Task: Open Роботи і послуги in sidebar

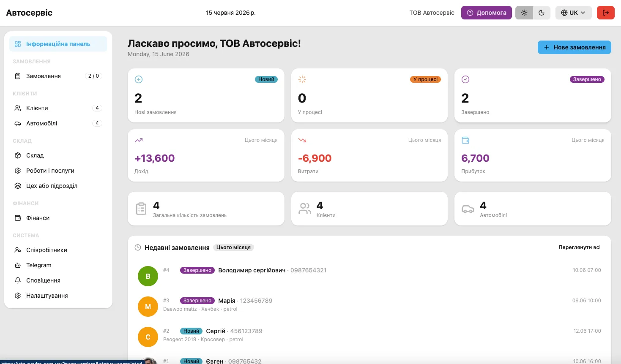Action: (x=58, y=171)
